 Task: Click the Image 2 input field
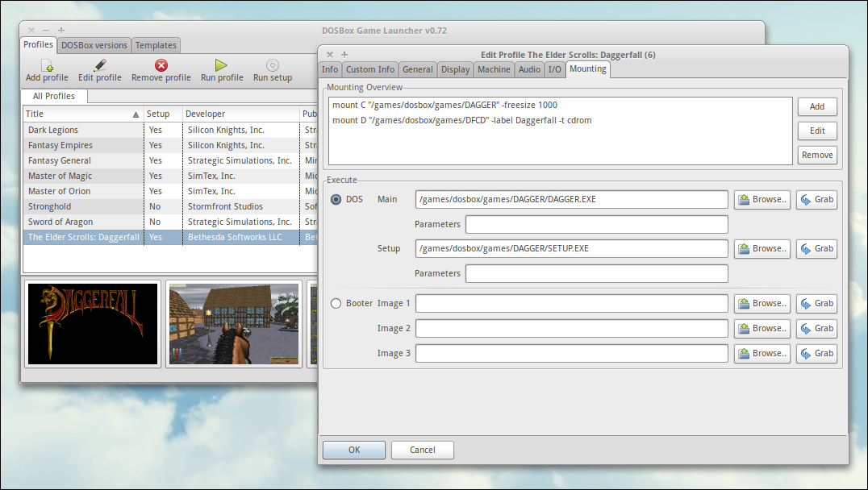point(572,329)
